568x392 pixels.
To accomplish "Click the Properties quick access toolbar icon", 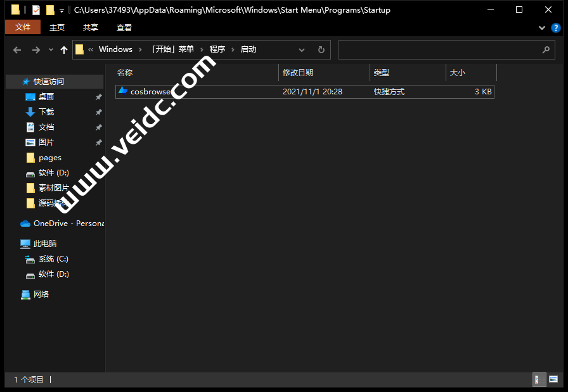I will [36, 9].
